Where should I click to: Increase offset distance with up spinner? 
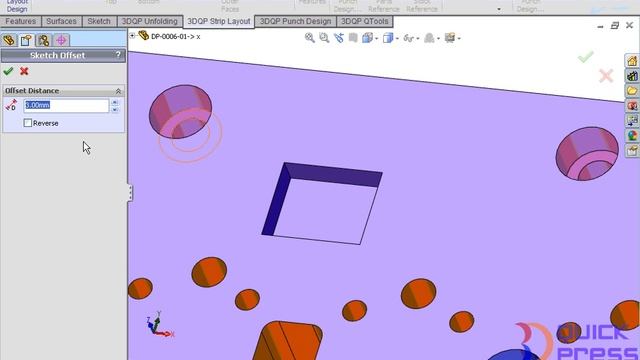pyautogui.click(x=115, y=102)
